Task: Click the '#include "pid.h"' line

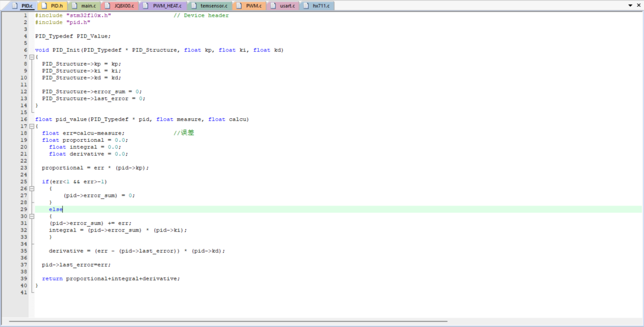Action: [x=63, y=23]
